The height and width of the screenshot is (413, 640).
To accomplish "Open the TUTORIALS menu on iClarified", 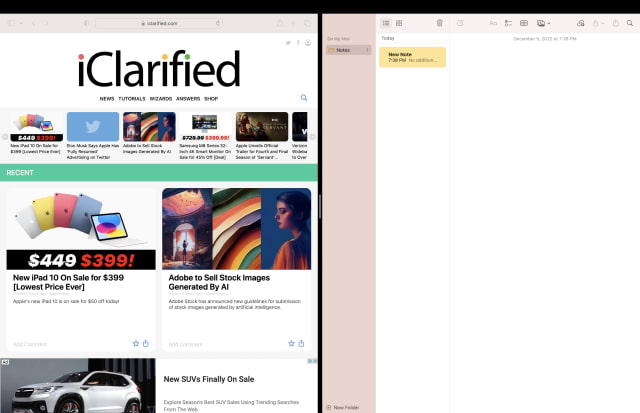I will [132, 99].
